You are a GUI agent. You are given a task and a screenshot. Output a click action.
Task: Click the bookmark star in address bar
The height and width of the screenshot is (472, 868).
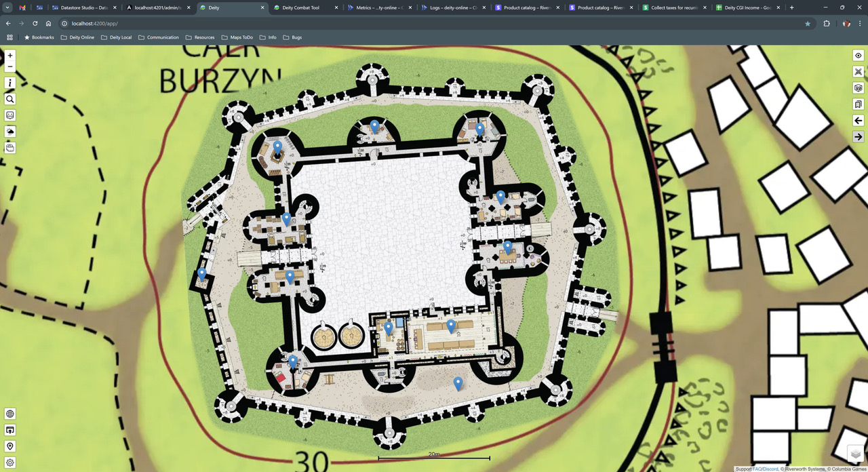807,23
